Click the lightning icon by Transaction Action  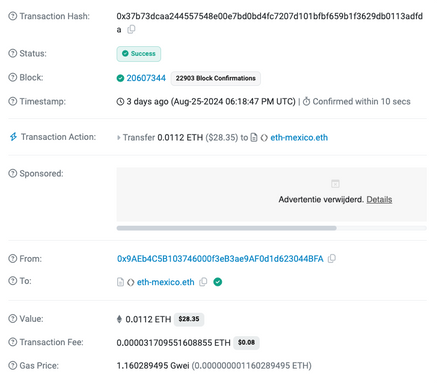click(x=13, y=137)
